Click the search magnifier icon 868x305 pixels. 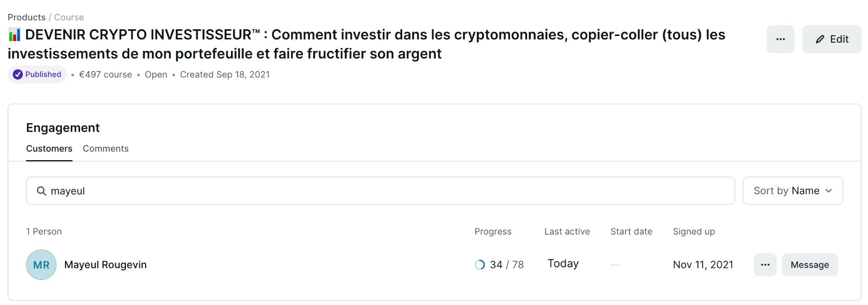(42, 191)
